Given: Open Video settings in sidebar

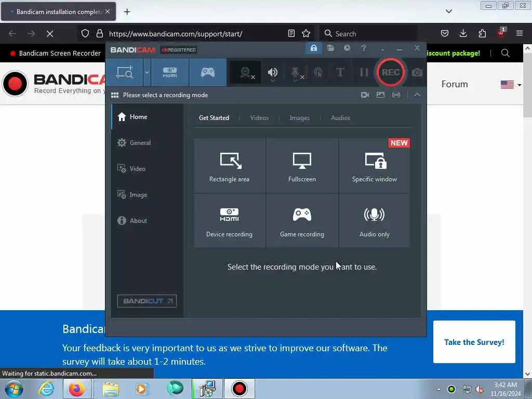Looking at the screenshot, I should [147, 169].
